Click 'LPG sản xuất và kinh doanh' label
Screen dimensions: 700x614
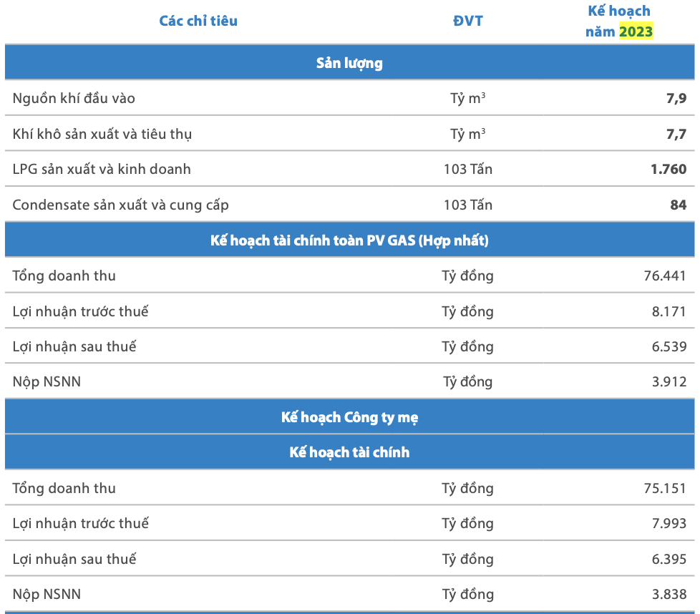click(x=102, y=169)
